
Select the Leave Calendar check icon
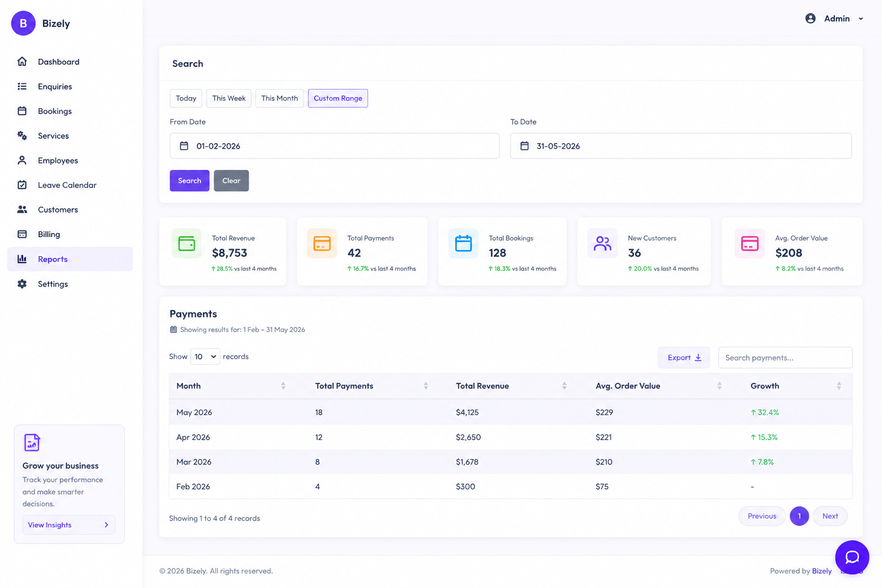[x=22, y=185]
